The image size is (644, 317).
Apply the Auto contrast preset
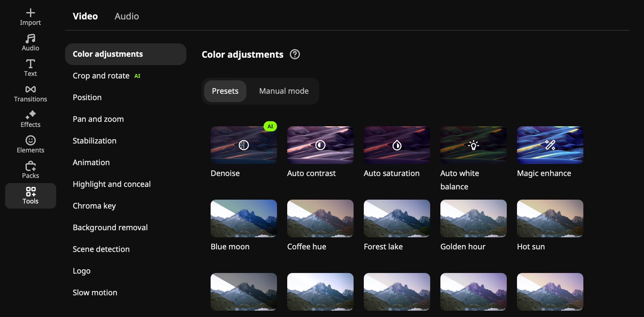tap(320, 145)
